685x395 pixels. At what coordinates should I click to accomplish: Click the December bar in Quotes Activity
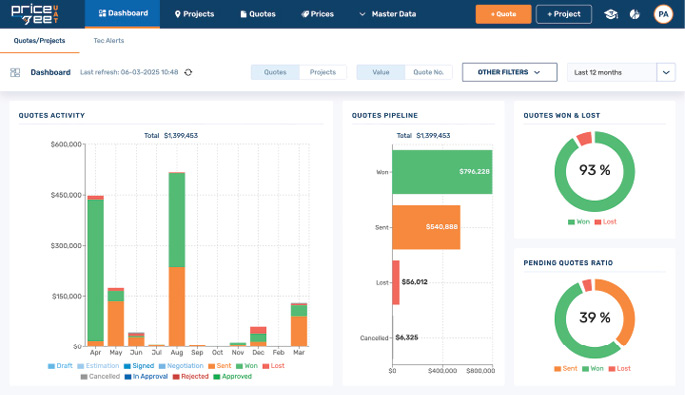(x=258, y=336)
